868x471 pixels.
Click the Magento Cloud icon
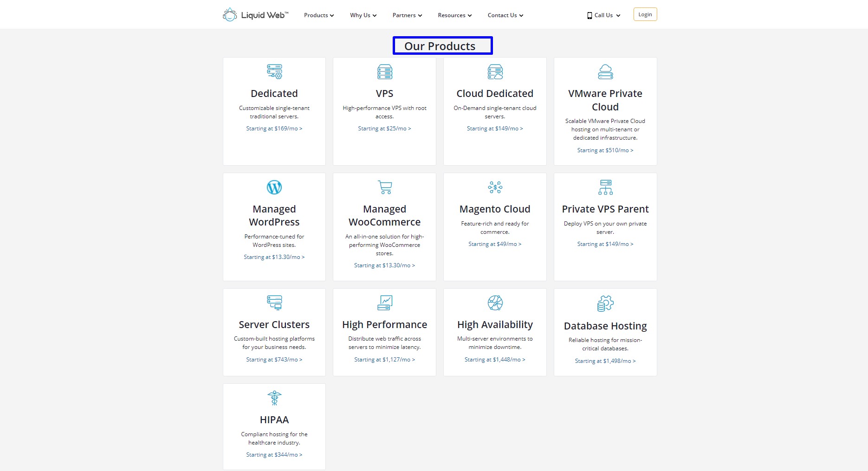click(x=495, y=187)
